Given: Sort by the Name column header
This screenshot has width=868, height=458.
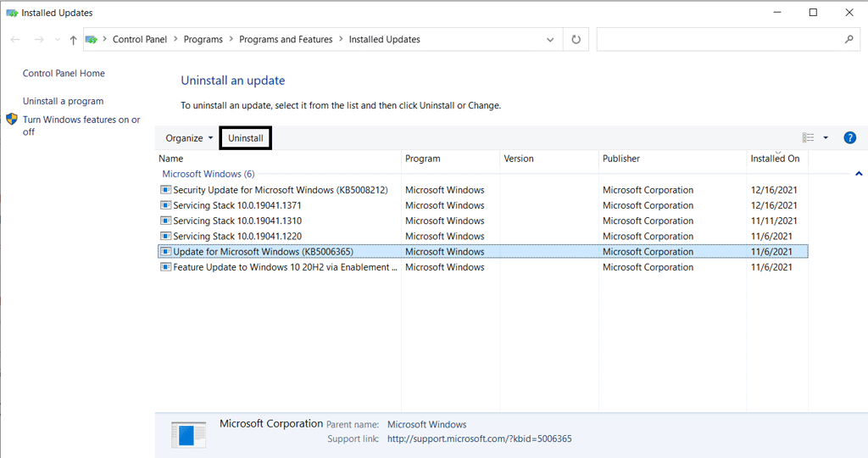Looking at the screenshot, I should pyautogui.click(x=278, y=159).
